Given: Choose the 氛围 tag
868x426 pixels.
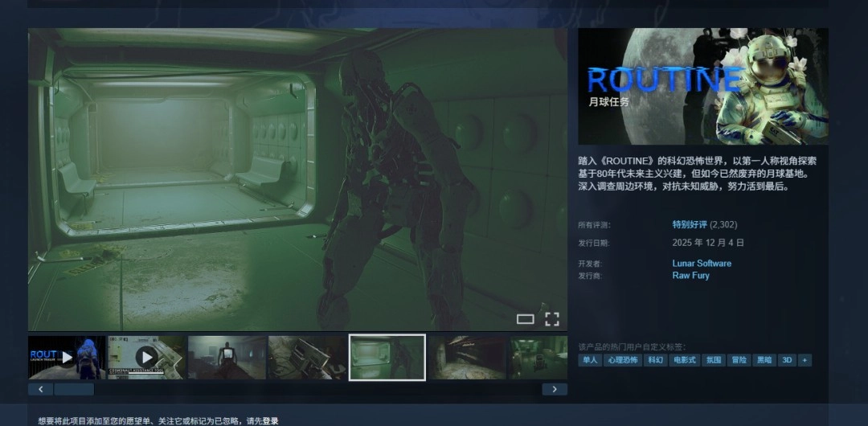Looking at the screenshot, I should click(x=714, y=360).
